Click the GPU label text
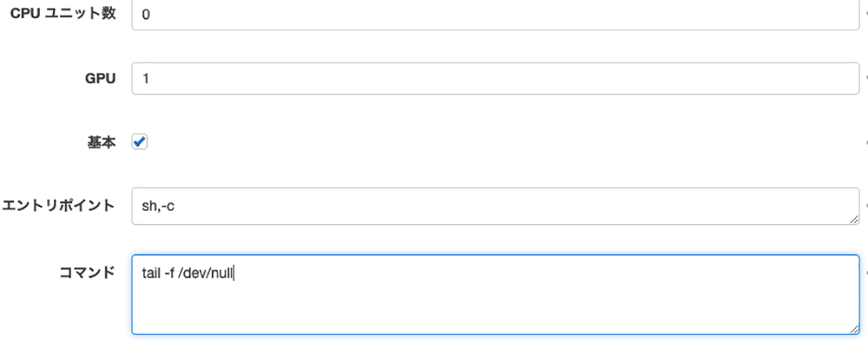Screen dimensions: 868x342 (100, 79)
